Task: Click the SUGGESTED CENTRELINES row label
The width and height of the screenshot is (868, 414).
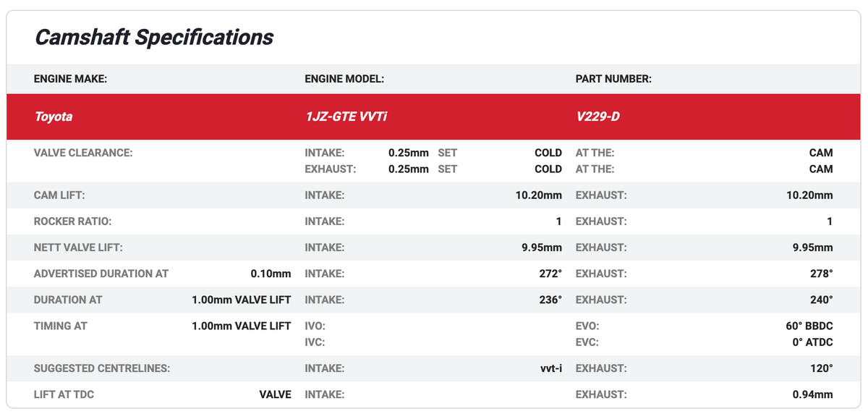Action: tap(101, 368)
